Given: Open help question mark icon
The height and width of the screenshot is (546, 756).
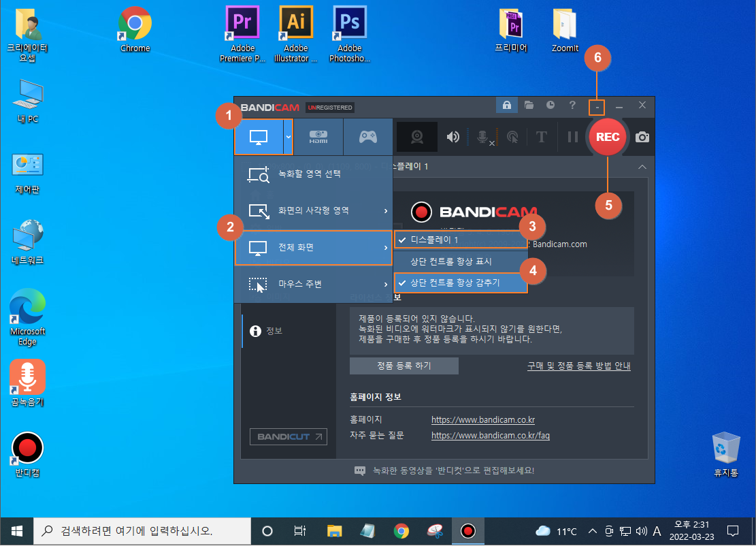Looking at the screenshot, I should [572, 105].
